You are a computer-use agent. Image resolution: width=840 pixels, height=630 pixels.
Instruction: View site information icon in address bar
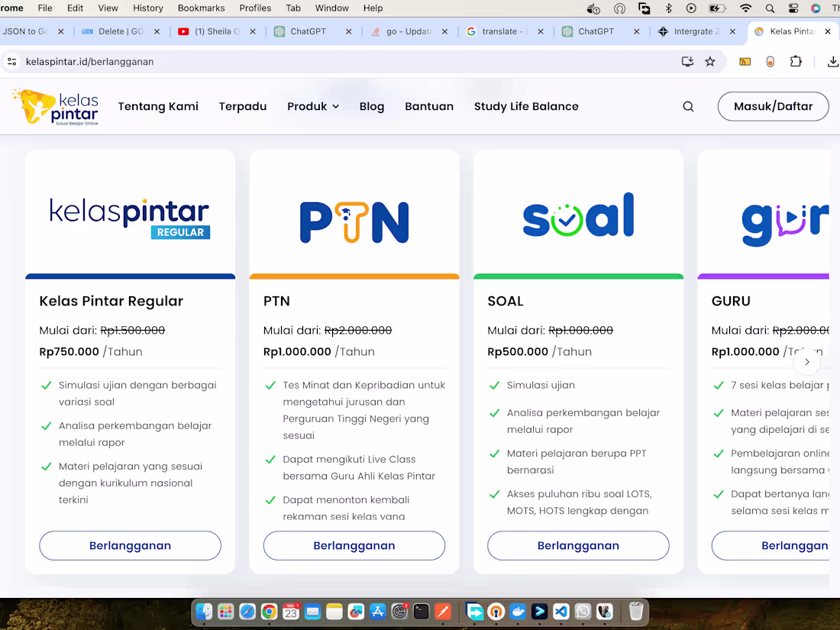point(11,62)
